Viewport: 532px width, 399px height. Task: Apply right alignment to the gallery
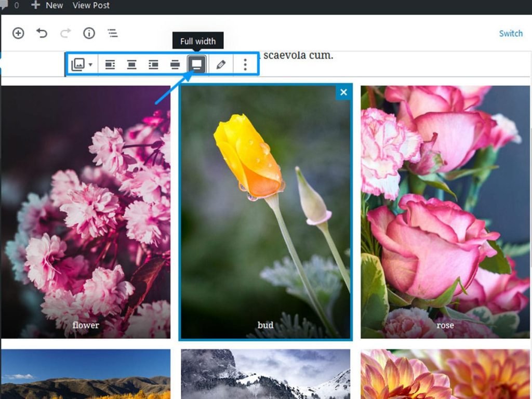pyautogui.click(x=153, y=64)
